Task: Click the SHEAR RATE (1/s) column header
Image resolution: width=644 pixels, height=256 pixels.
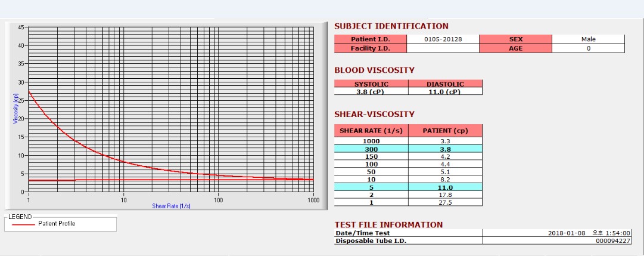Action: point(371,131)
